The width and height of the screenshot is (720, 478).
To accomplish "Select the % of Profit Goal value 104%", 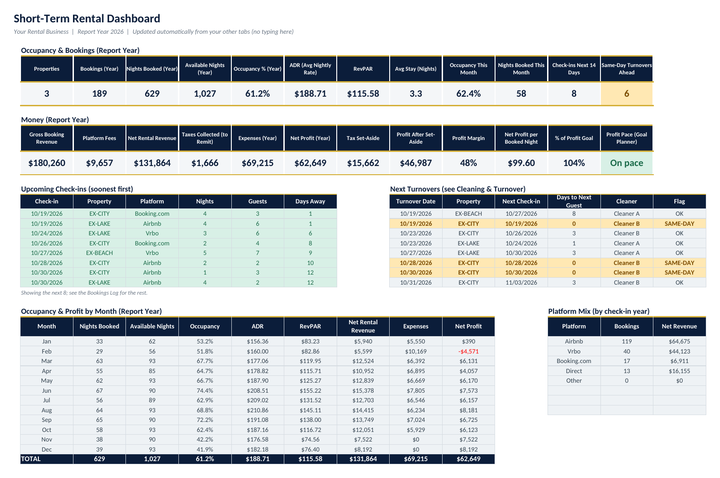I will [x=574, y=163].
